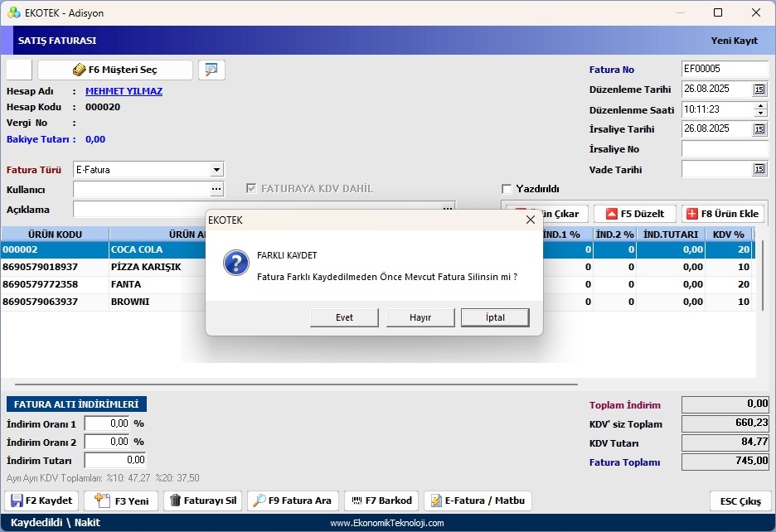Click the Fatura No input field

[x=725, y=70]
